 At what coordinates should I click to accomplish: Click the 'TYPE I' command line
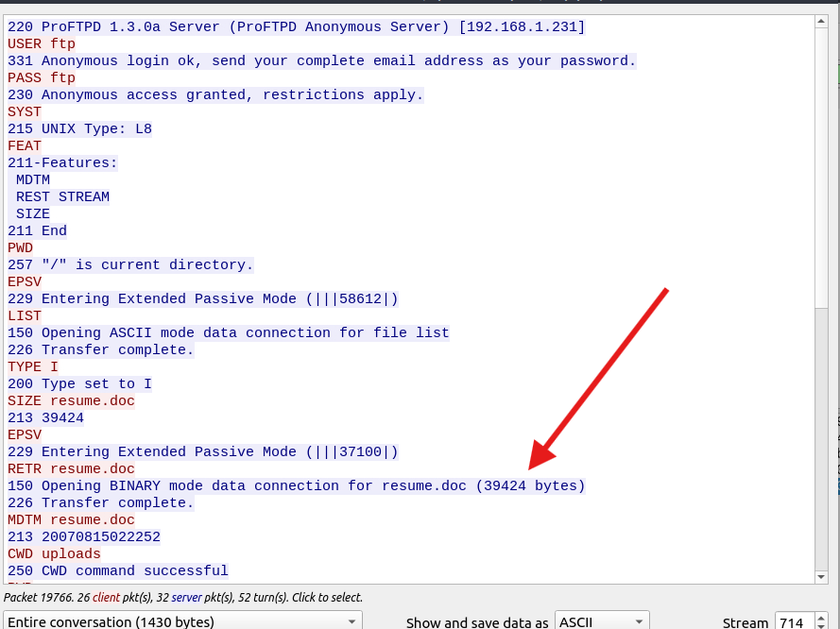click(33, 366)
